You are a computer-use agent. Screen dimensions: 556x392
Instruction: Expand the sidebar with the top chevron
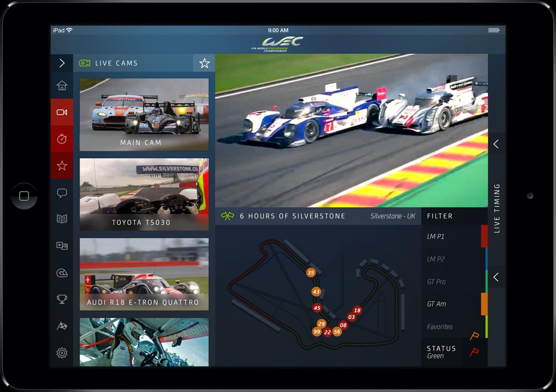62,63
